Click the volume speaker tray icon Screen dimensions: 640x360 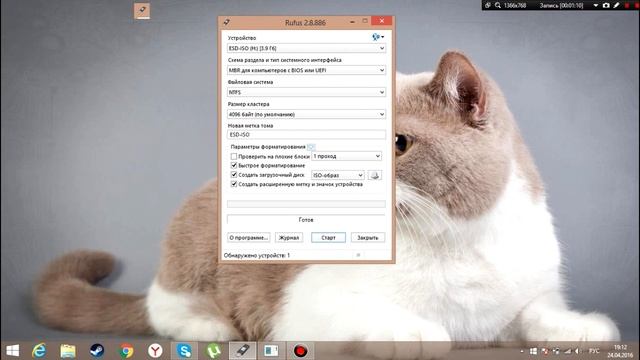pos(578,351)
